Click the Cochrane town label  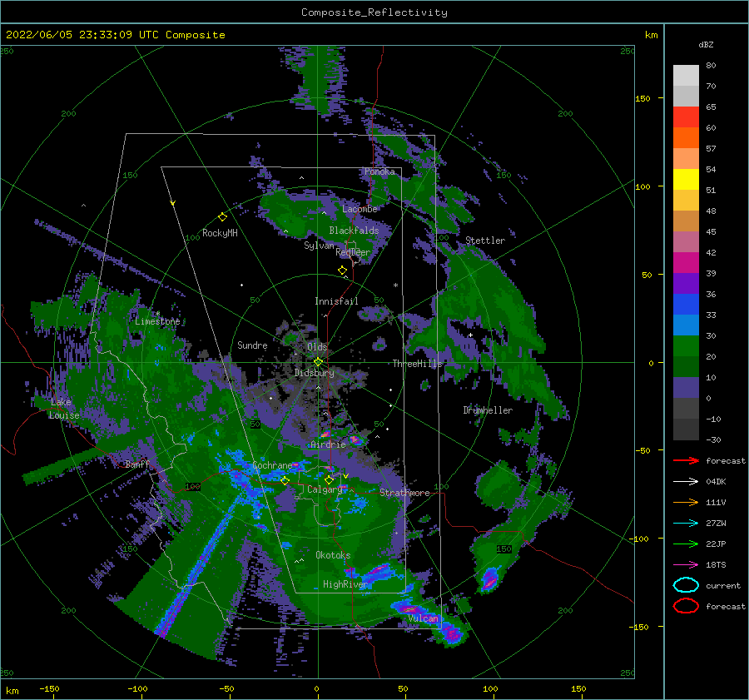click(x=272, y=465)
